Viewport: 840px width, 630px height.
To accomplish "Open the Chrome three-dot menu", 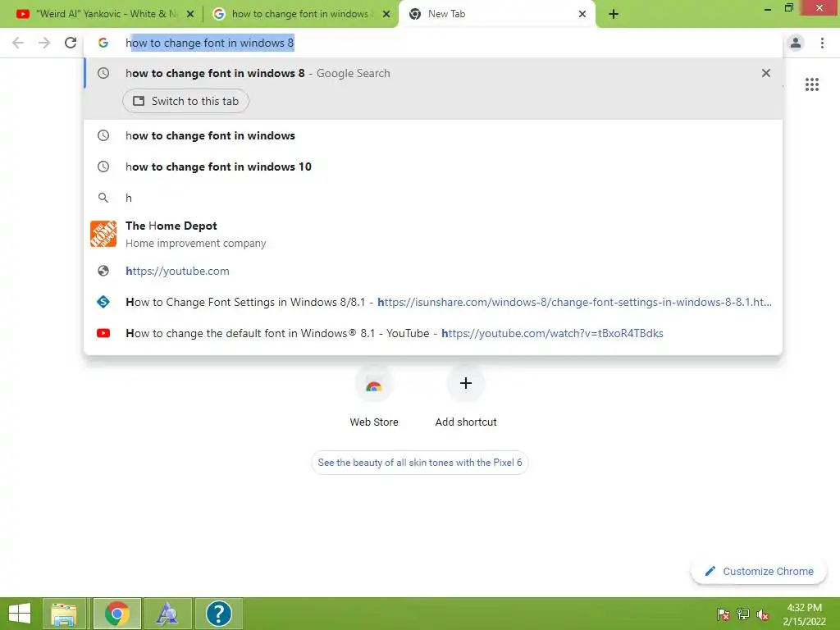I will [x=822, y=43].
